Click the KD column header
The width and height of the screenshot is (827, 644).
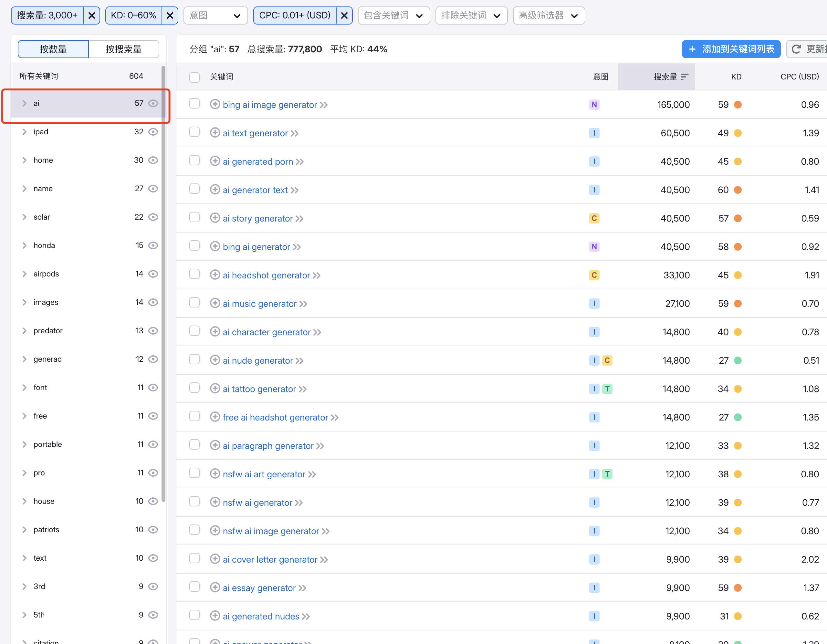(736, 77)
